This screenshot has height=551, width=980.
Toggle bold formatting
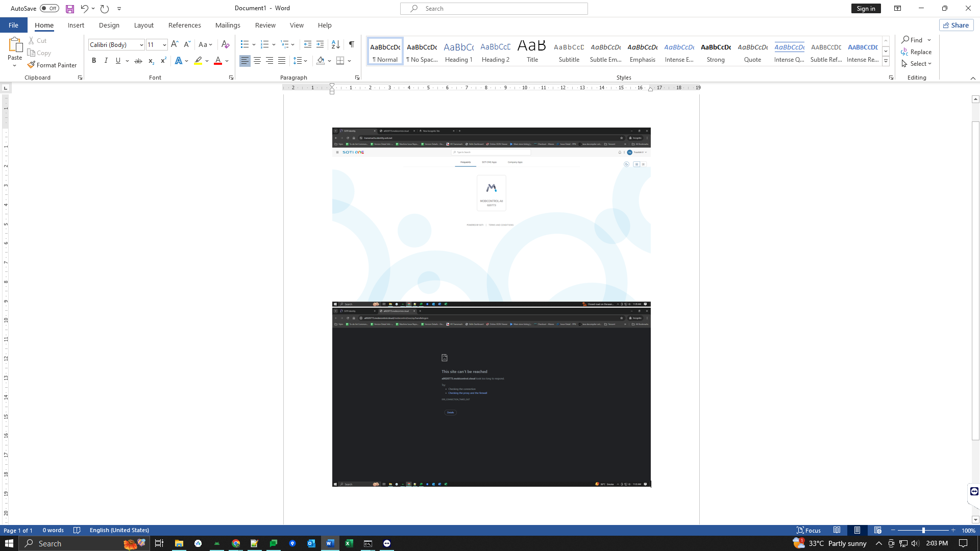tap(94, 61)
